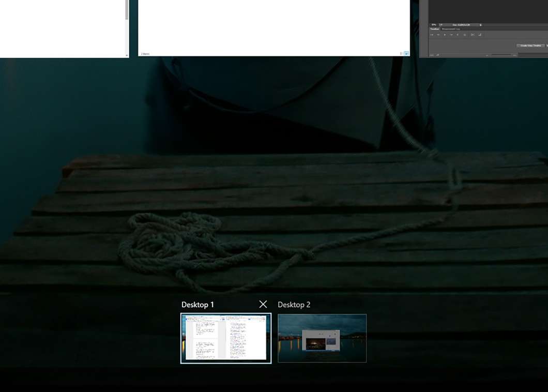The image size is (548, 392).
Task: Open the Measurement Log tab
Action: 451,29
